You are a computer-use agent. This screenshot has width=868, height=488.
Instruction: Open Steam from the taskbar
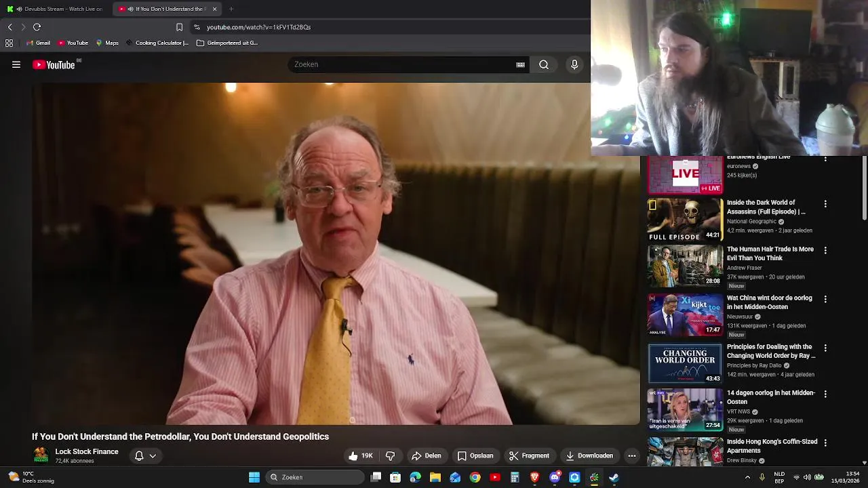coord(614,478)
